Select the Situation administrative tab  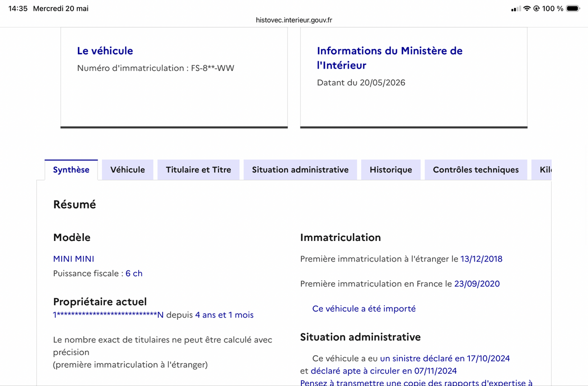[x=300, y=170]
